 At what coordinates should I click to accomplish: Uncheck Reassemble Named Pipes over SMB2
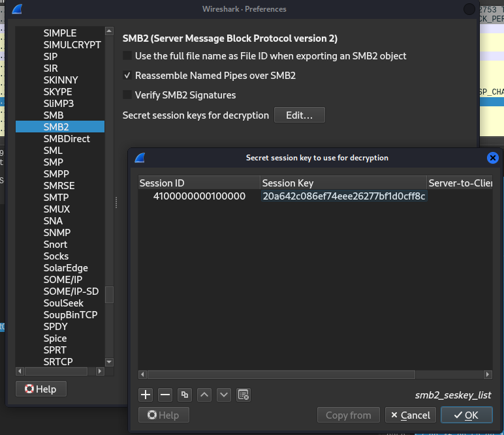(x=127, y=76)
